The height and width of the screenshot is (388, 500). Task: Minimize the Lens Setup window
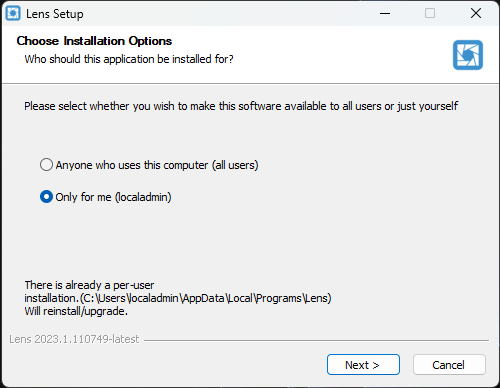click(385, 13)
